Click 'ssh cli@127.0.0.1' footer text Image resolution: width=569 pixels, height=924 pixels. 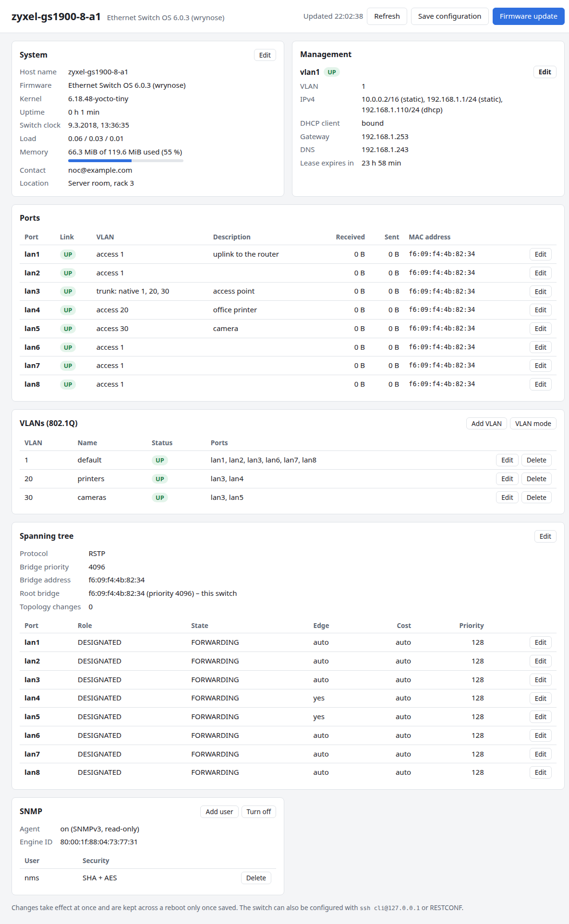click(390, 908)
